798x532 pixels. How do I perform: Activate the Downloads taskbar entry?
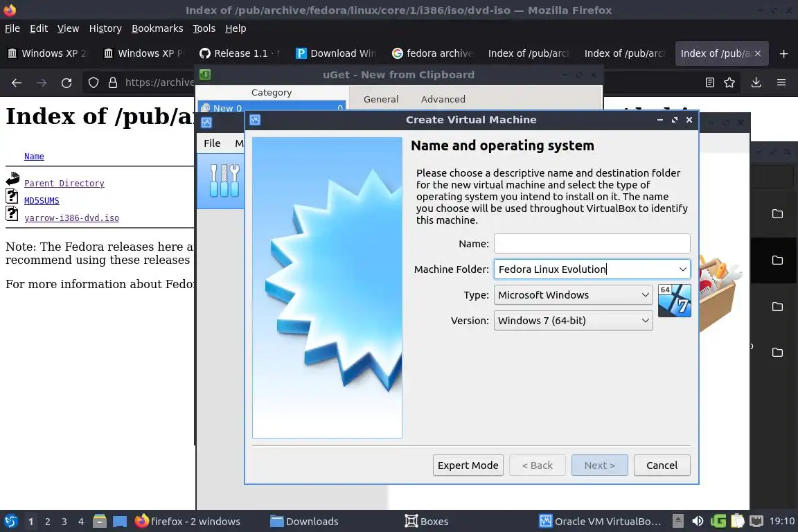tap(304, 522)
